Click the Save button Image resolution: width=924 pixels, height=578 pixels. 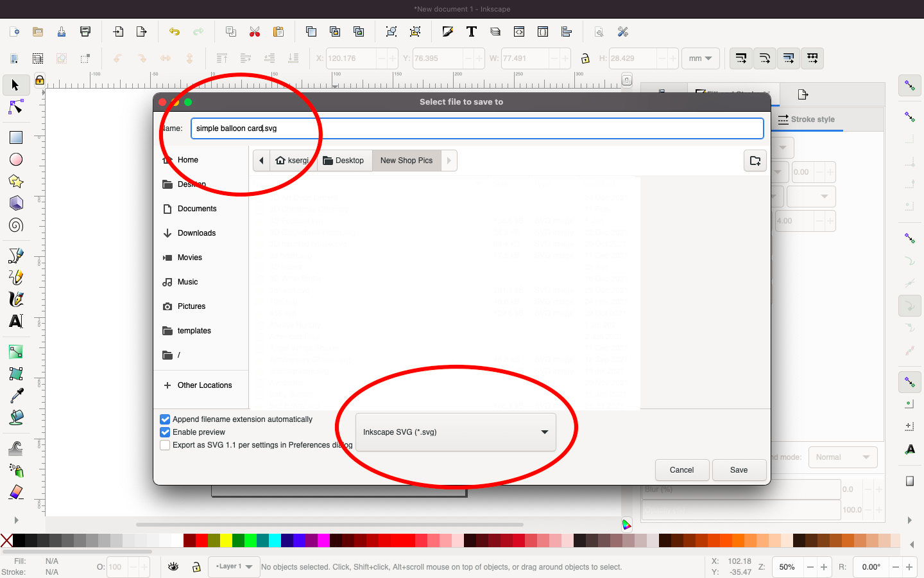(x=739, y=469)
